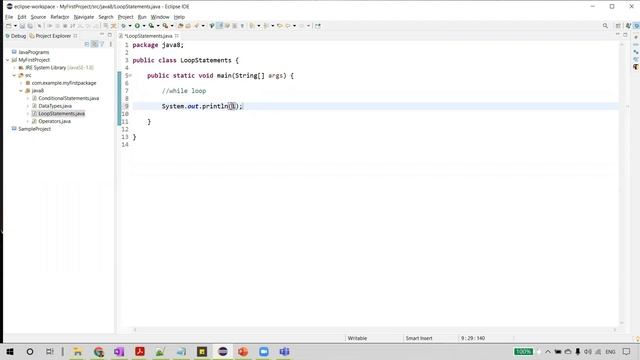Image resolution: width=640 pixels, height=360 pixels.
Task: Maximize the editor area
Action: 625,35
